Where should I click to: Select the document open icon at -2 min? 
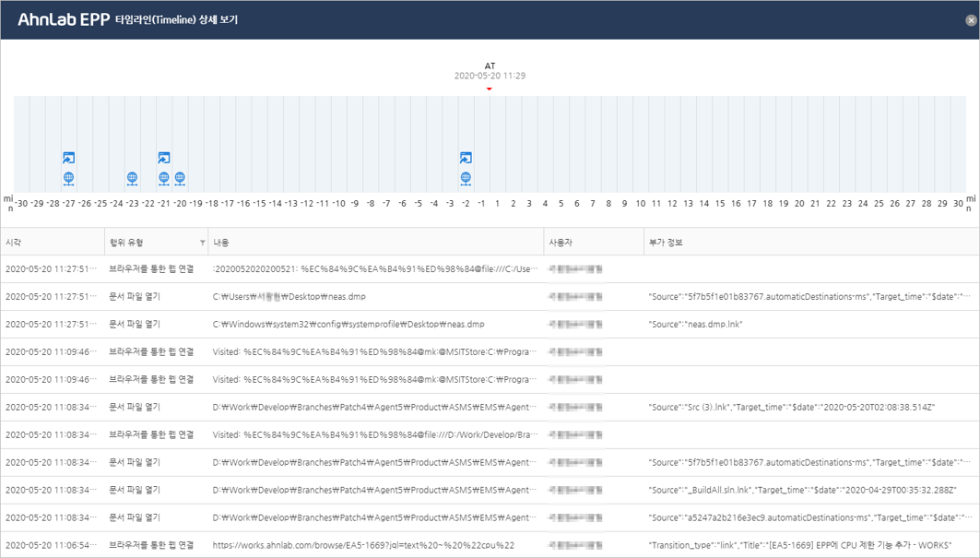pyautogui.click(x=466, y=159)
